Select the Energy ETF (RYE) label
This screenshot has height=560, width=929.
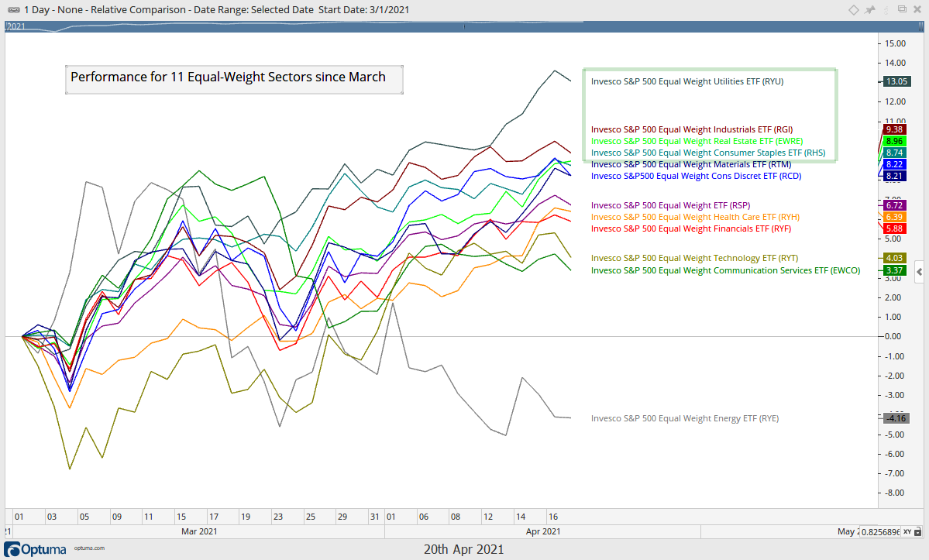tap(684, 418)
